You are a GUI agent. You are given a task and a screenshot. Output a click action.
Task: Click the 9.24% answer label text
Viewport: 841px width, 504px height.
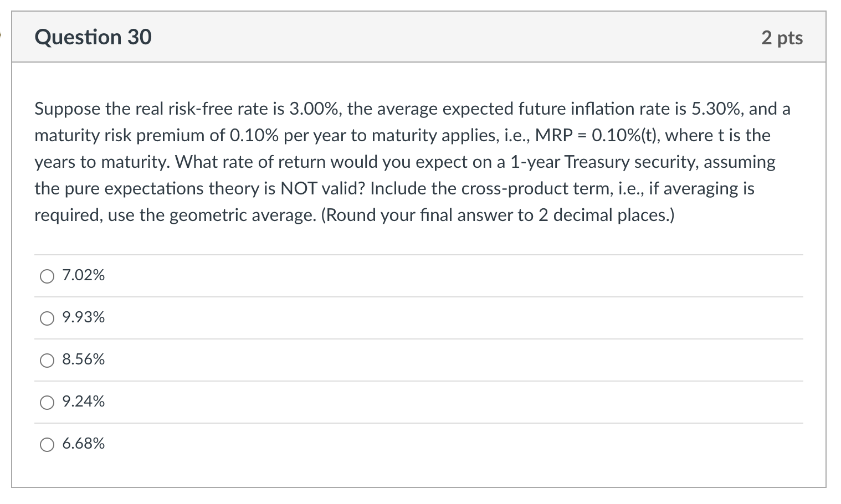coord(84,402)
